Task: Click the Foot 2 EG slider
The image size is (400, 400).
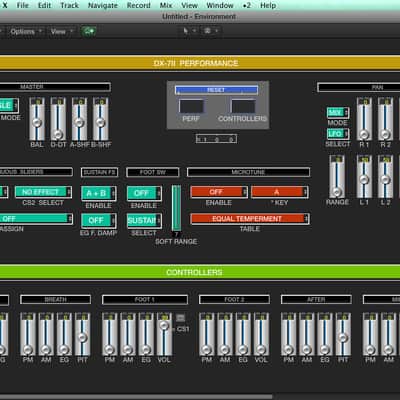Action: pos(243,334)
